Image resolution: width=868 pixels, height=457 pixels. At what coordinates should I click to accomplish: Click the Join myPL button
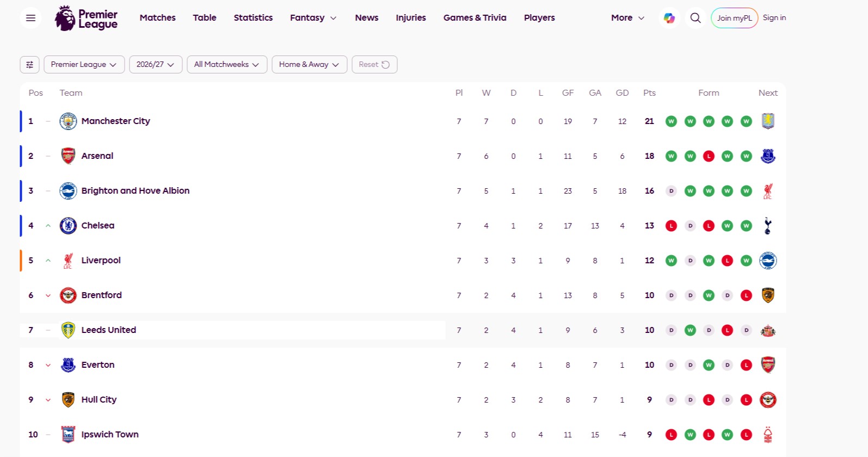[x=734, y=18]
